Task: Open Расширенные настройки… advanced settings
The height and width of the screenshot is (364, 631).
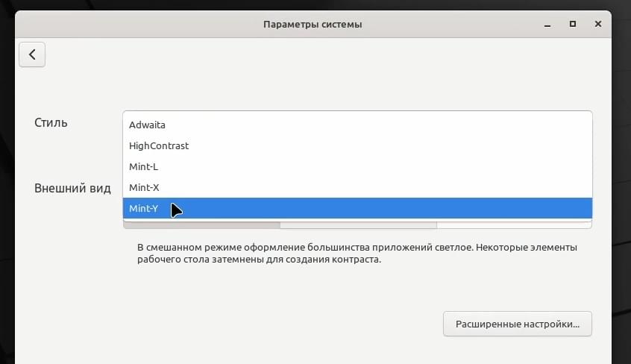Action: (518, 324)
